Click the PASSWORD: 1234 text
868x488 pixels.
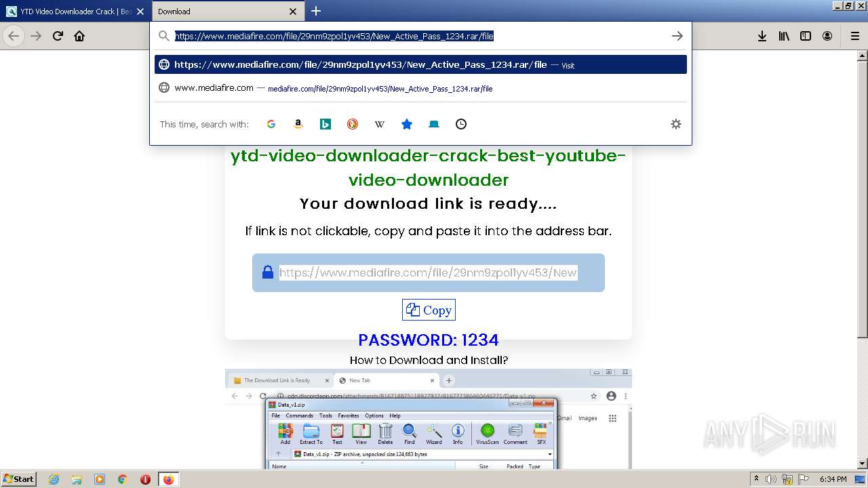pyautogui.click(x=429, y=340)
